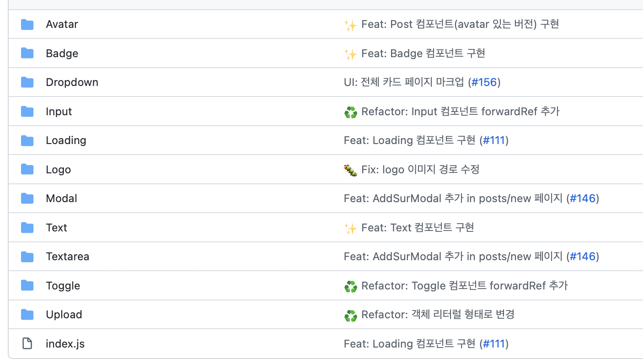This screenshot has height=364, width=643.
Task: Click the Avatar folder icon
Action: [27, 24]
